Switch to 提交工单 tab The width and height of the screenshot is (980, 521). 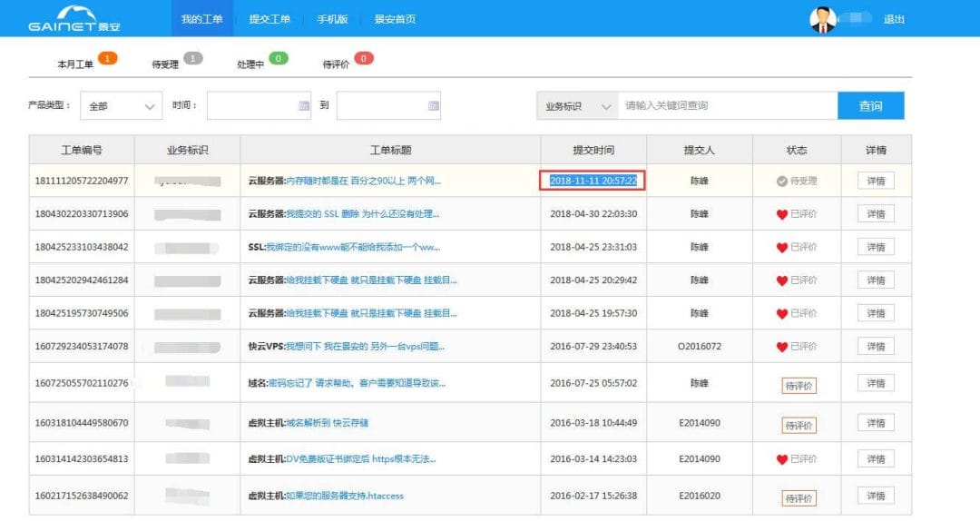coord(269,19)
